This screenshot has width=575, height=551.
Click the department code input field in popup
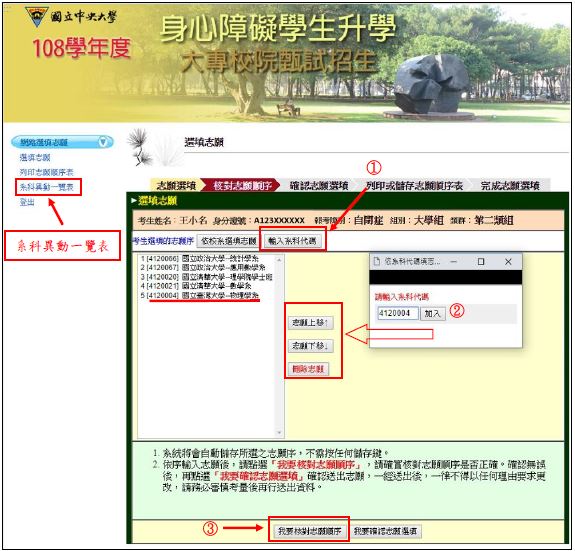pos(398,313)
